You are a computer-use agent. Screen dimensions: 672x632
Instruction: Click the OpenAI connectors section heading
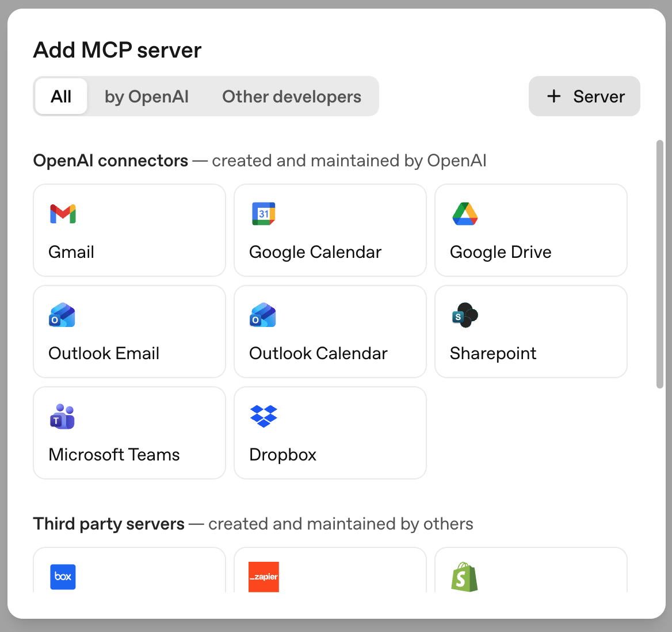coord(110,161)
